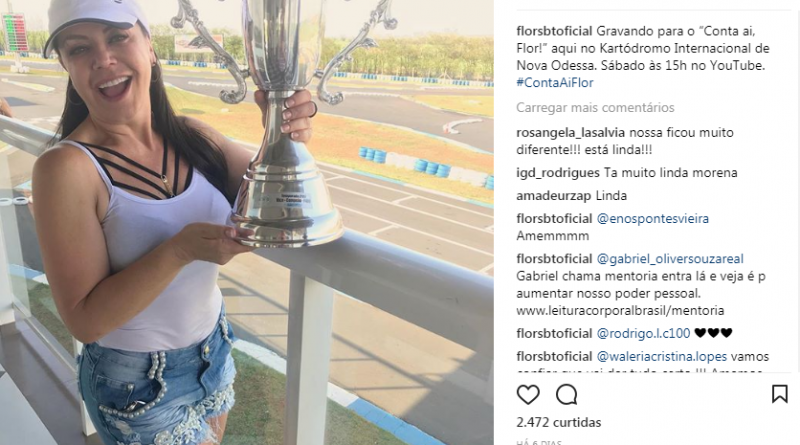Follow the @enospontesvieira mention

pos(653,219)
